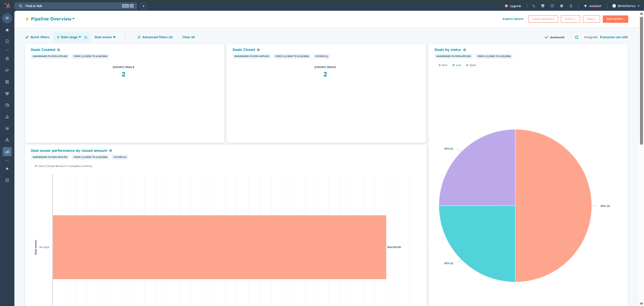This screenshot has height=306, width=644.
Task: Open the diamond icon in left sidebar
Action: [7, 18]
